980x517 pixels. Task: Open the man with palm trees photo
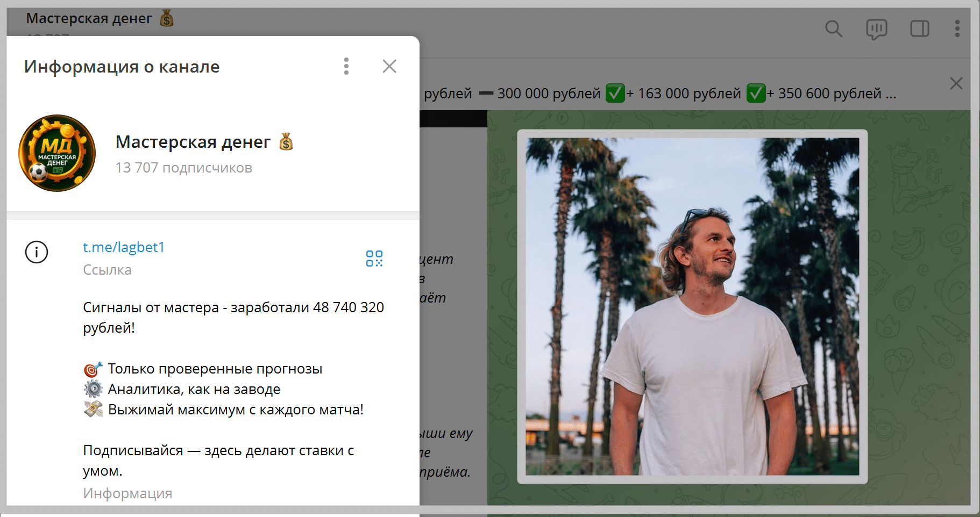[x=692, y=306]
